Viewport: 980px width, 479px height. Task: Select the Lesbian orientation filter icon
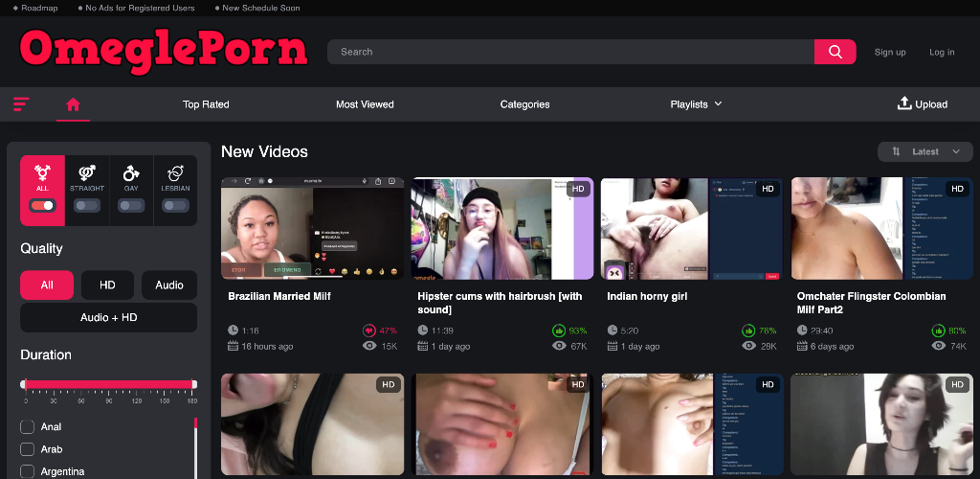pos(175,172)
